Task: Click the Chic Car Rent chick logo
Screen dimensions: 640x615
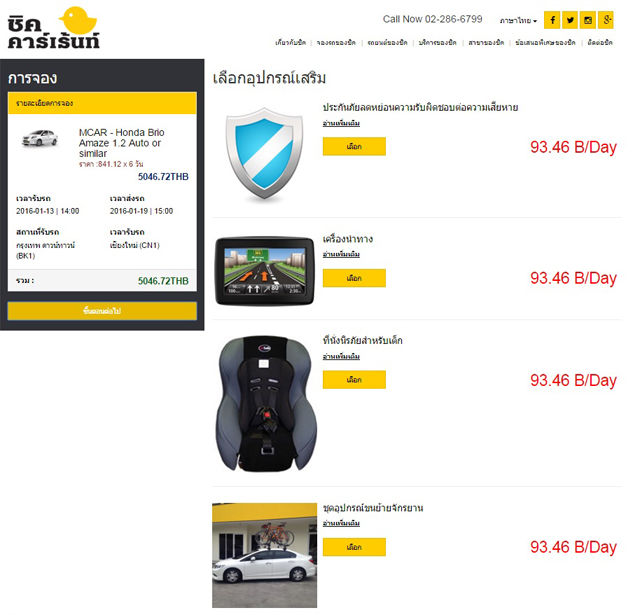Action: pos(54,28)
